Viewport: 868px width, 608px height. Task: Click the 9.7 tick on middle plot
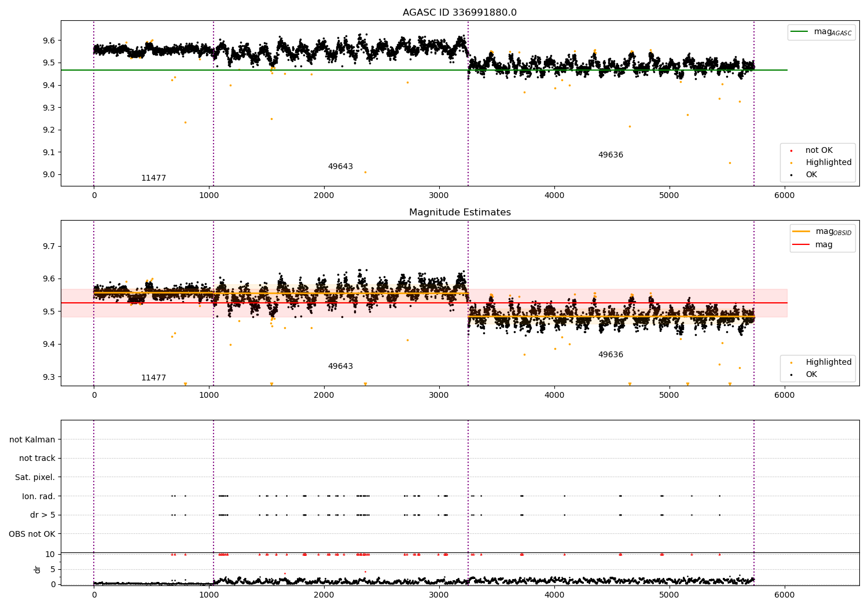tap(49, 246)
